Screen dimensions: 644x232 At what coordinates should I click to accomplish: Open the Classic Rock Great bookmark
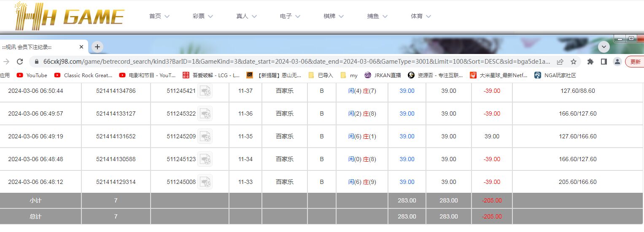pyautogui.click(x=84, y=75)
